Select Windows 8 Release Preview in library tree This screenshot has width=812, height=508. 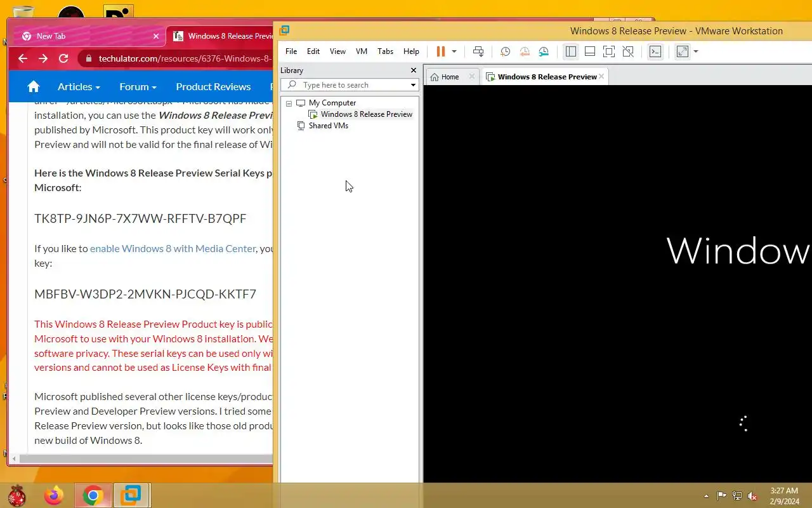pyautogui.click(x=366, y=114)
